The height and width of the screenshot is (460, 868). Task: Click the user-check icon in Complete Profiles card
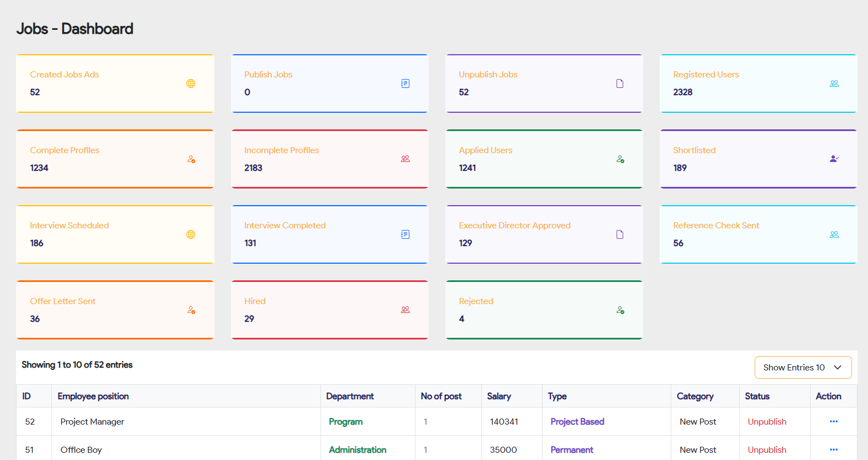[191, 159]
